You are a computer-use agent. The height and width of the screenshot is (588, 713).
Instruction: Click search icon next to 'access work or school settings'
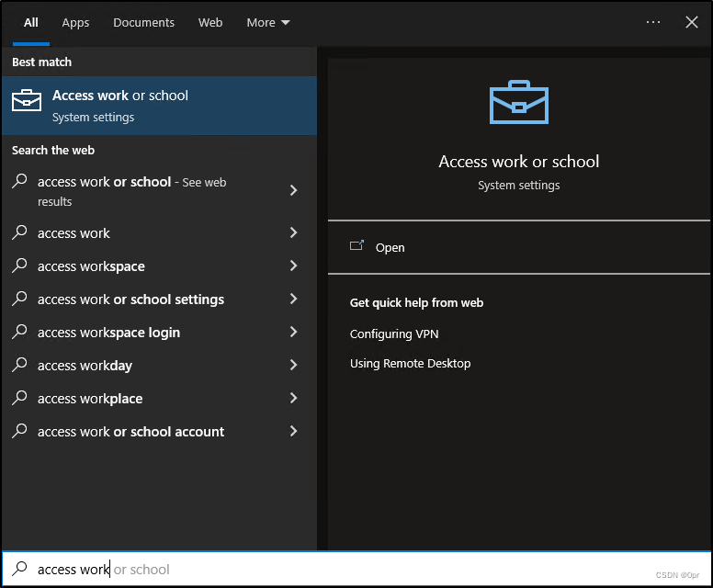[19, 298]
